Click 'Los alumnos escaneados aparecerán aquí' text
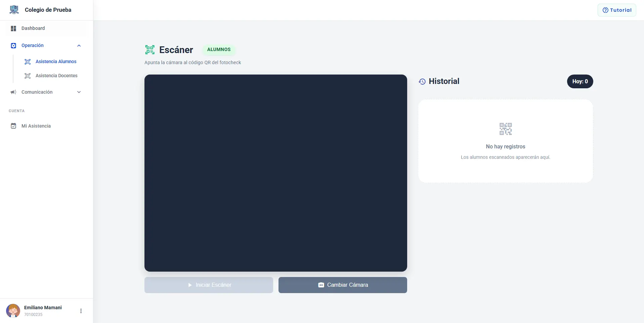Image resolution: width=644 pixels, height=323 pixels. [x=506, y=157]
